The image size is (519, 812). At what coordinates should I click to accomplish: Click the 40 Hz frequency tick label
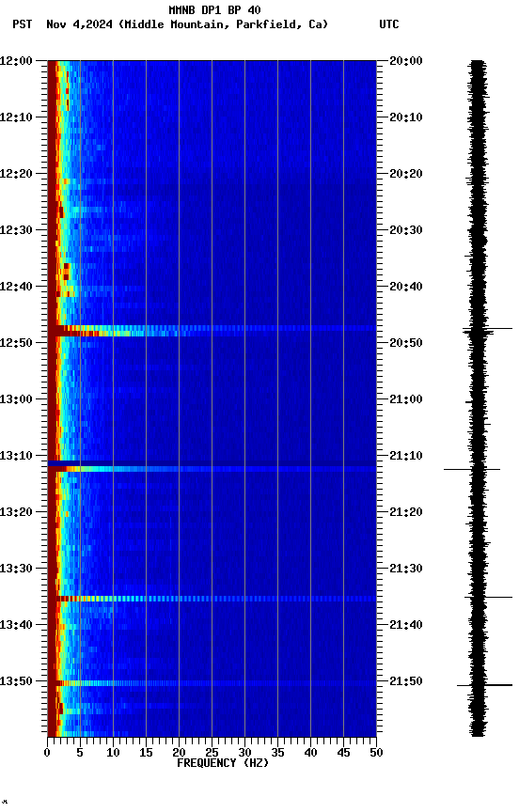[310, 753]
